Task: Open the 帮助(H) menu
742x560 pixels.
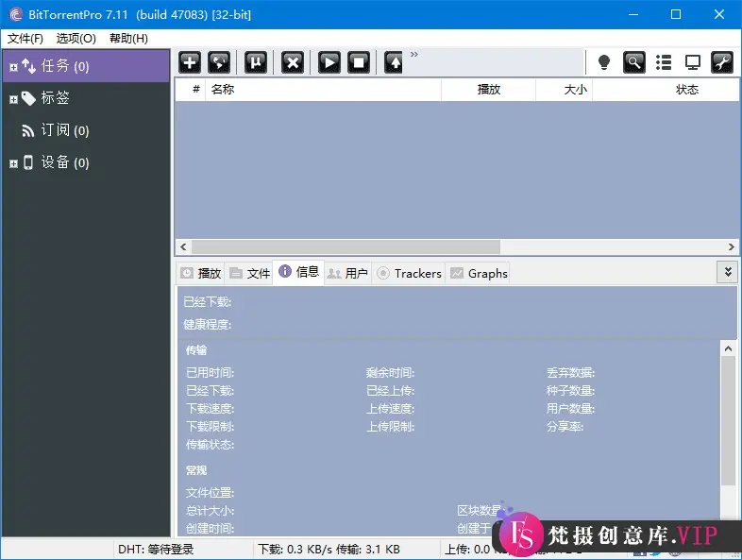Action: point(128,39)
